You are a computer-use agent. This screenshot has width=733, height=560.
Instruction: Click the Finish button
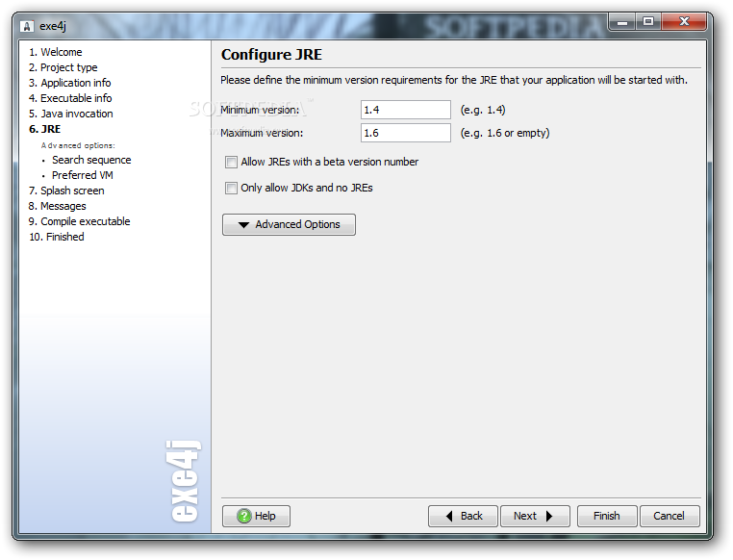(x=607, y=516)
